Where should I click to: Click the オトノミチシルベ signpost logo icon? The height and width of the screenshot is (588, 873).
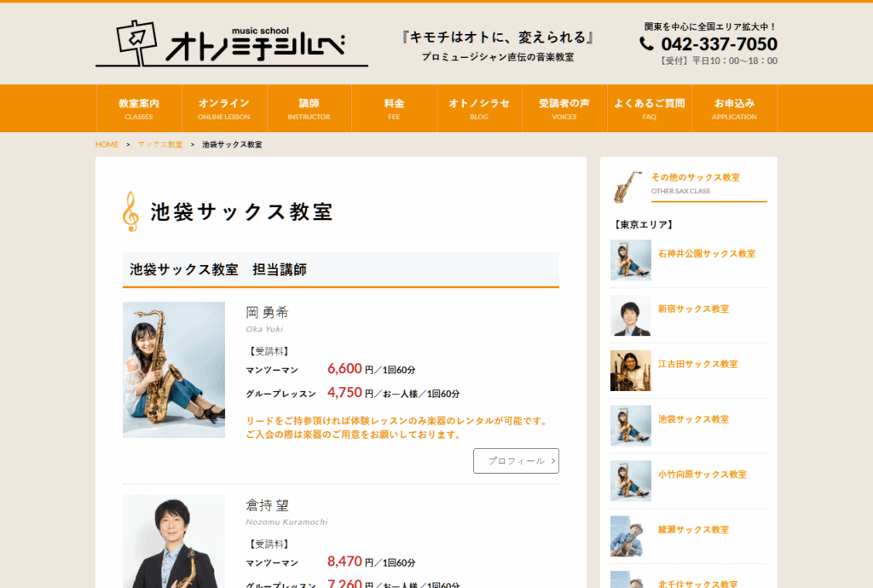point(136,36)
